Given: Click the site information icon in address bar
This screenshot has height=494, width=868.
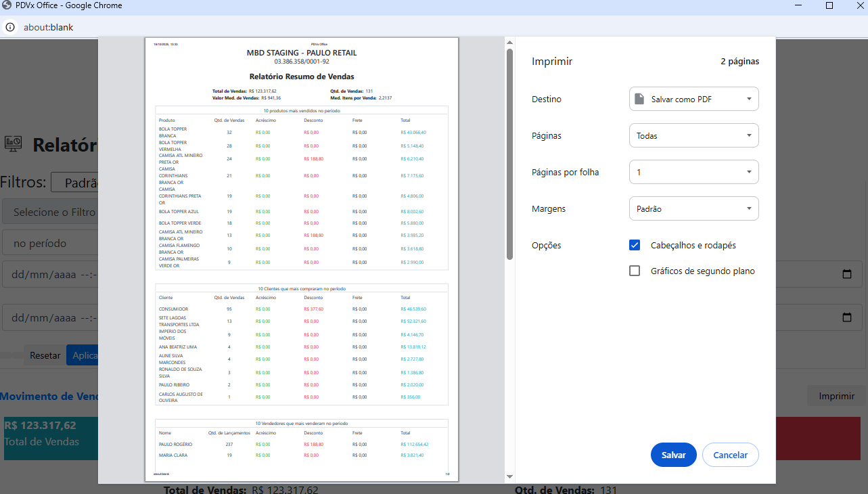Looking at the screenshot, I should pyautogui.click(x=10, y=28).
